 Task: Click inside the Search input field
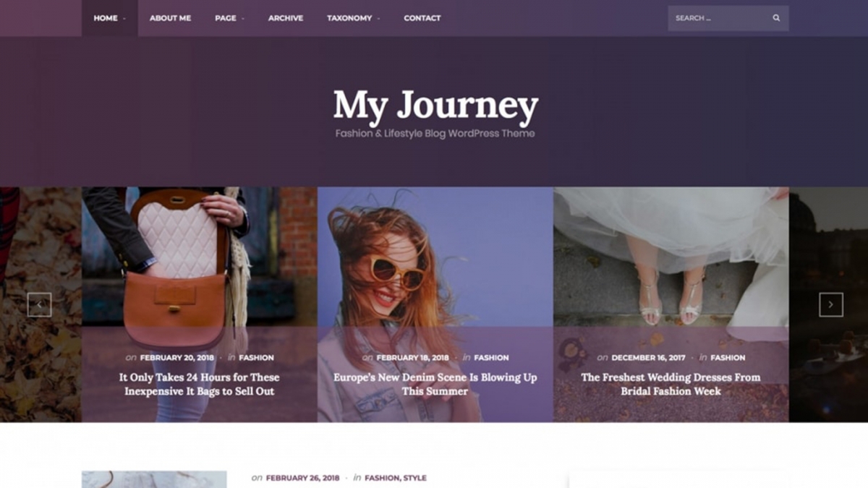[718, 18]
